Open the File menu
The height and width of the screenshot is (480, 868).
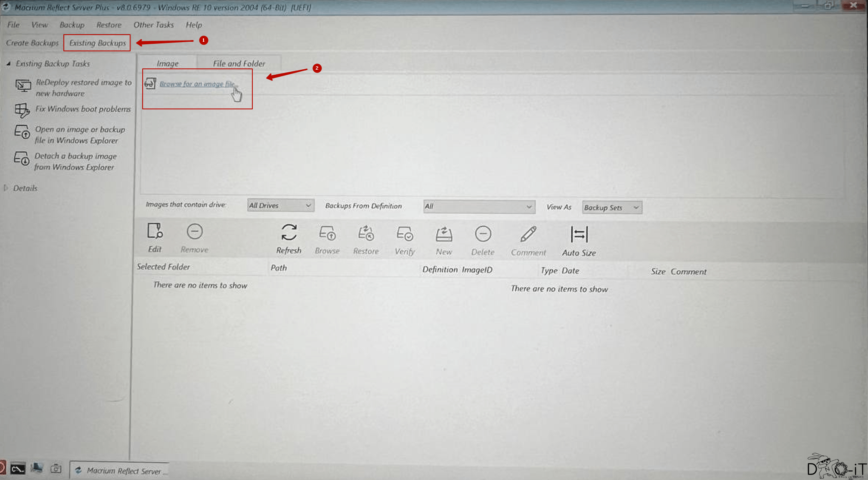13,25
